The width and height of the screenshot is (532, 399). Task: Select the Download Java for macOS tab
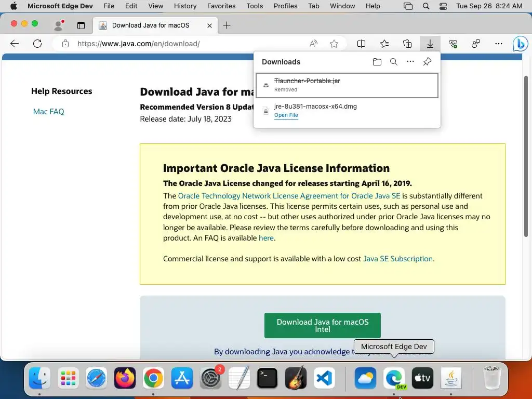155,25
